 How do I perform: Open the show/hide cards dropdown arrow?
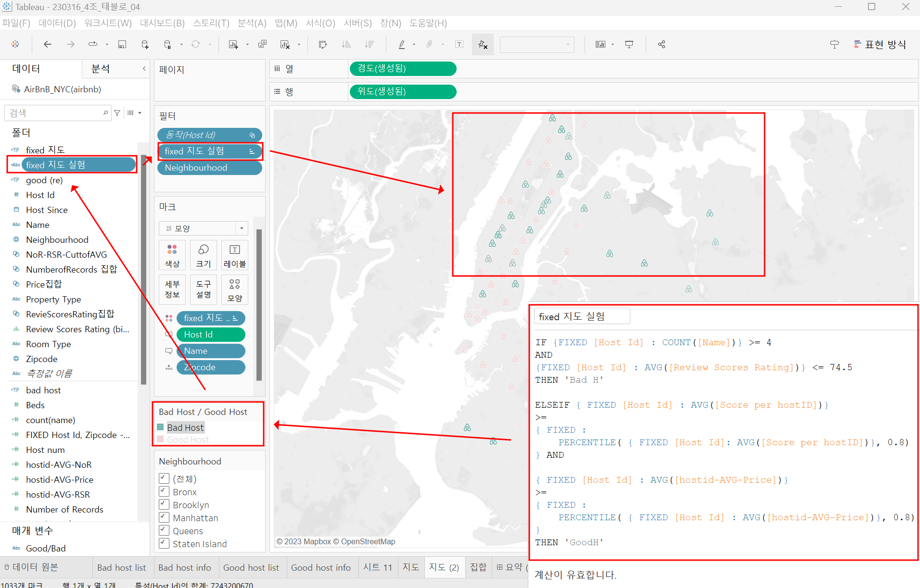pos(613,45)
